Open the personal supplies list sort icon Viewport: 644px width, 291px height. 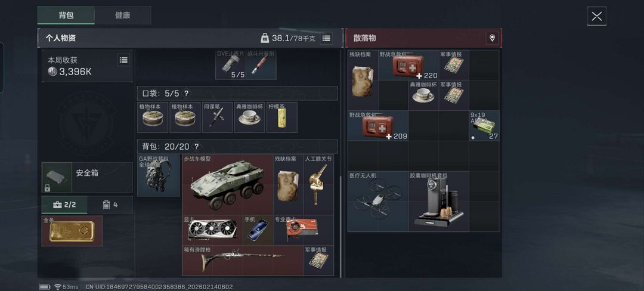pyautogui.click(x=326, y=38)
